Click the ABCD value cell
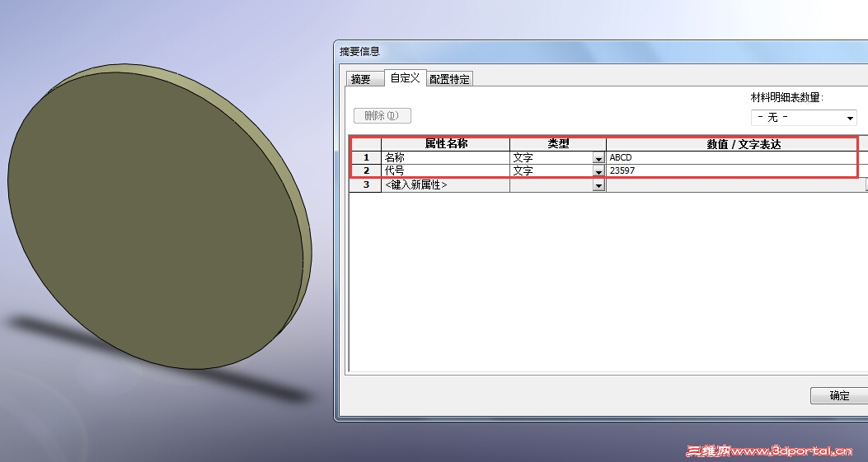 click(736, 157)
